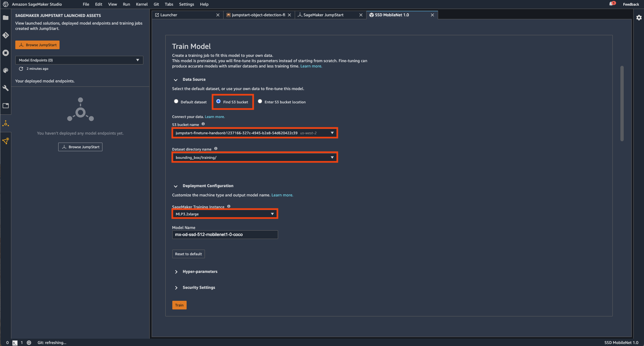Click Reset to default button

(x=188, y=254)
